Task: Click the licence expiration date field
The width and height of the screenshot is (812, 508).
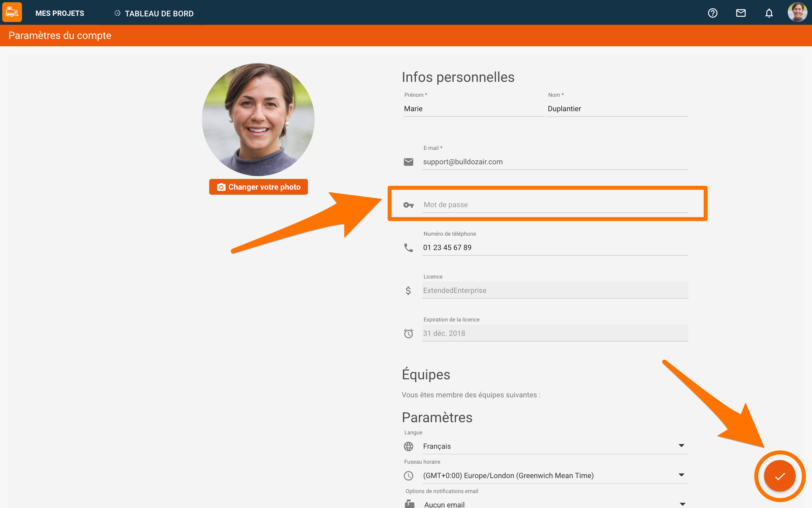Action: [x=555, y=333]
